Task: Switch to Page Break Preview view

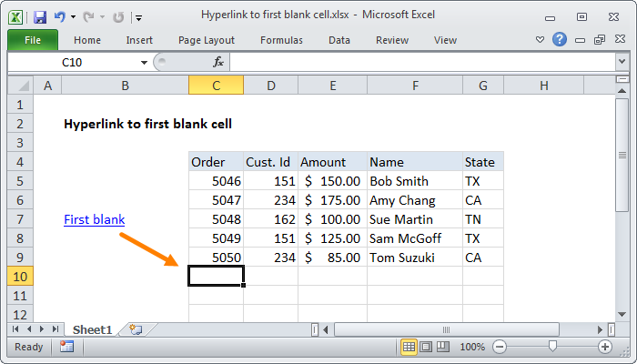Action: 442,347
